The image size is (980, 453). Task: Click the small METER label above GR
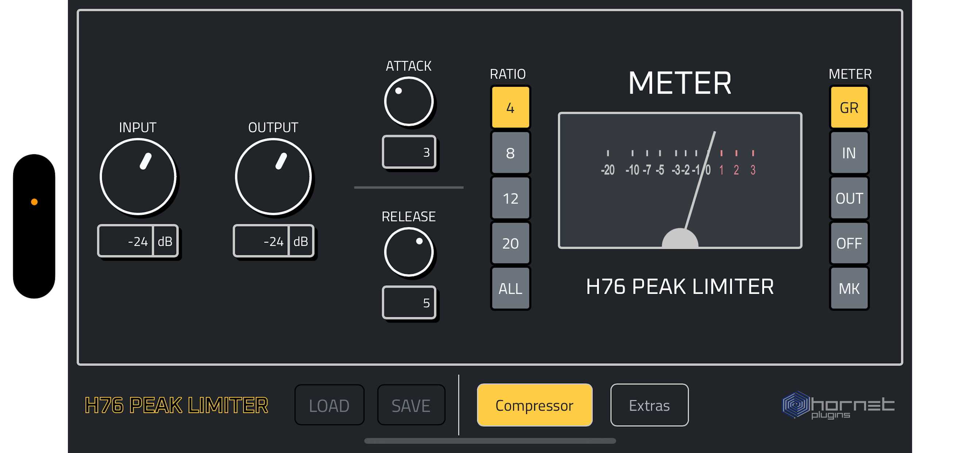pos(849,74)
